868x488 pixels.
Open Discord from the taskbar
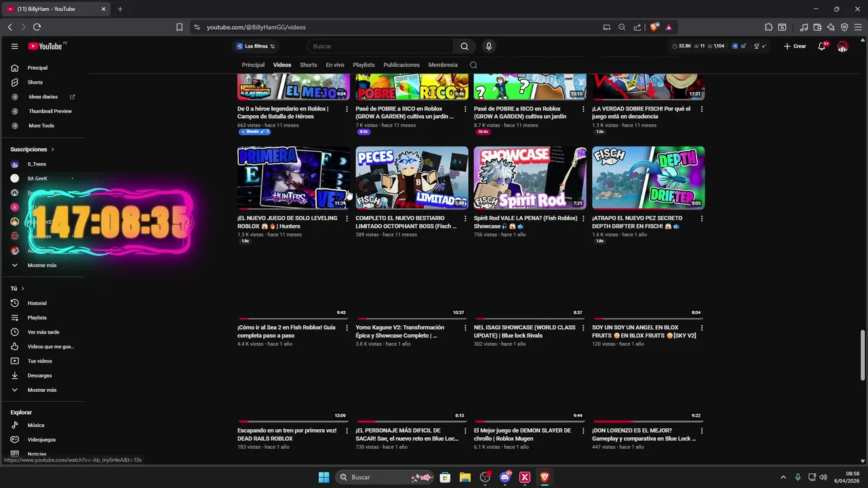pos(505,477)
